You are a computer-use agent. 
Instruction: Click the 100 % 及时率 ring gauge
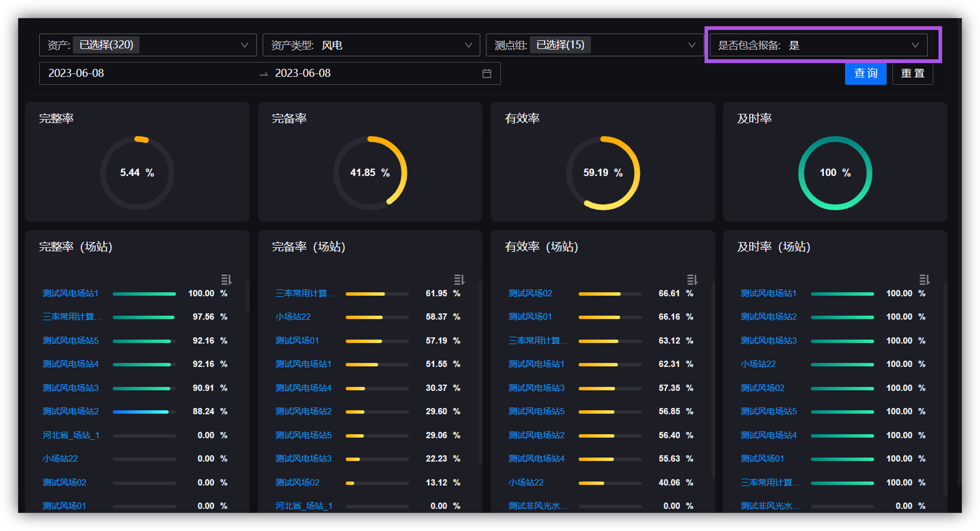tap(835, 173)
